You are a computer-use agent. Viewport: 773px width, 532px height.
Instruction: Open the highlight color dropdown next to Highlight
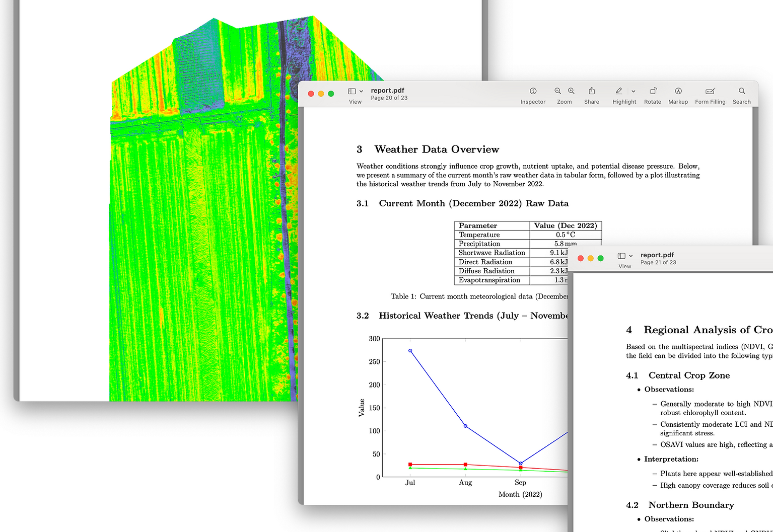coord(634,91)
